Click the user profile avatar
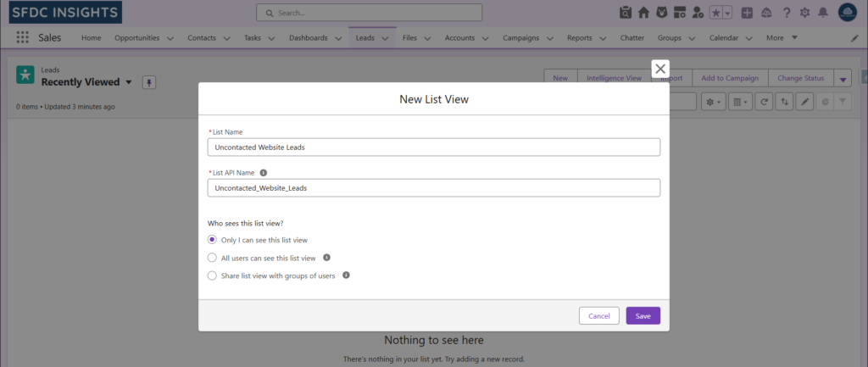868x367 pixels. 847,13
